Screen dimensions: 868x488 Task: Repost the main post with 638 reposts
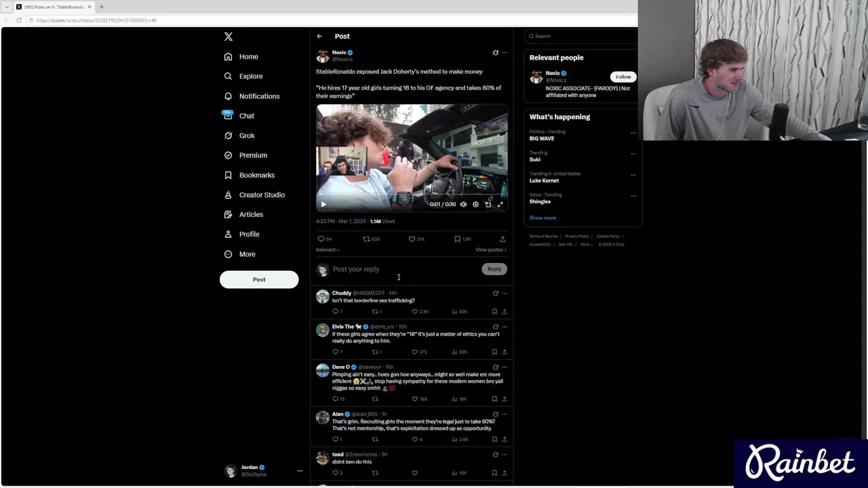click(x=371, y=239)
